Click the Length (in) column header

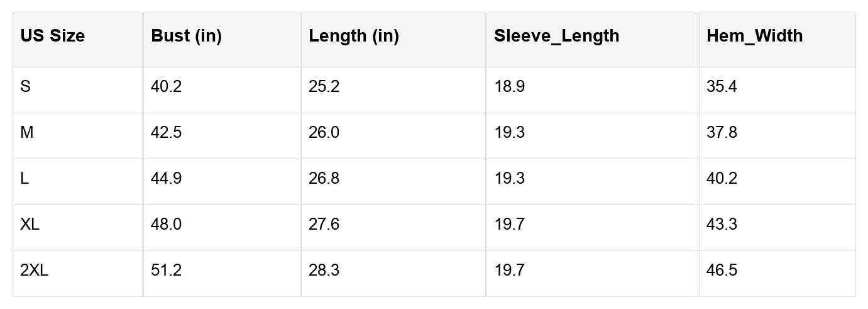click(353, 36)
